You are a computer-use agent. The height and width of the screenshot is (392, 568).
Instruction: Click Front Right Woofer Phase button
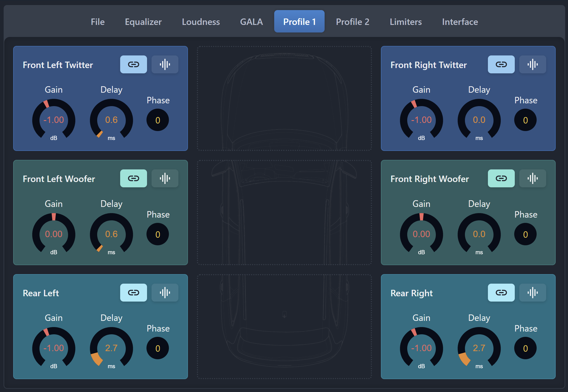coord(525,234)
